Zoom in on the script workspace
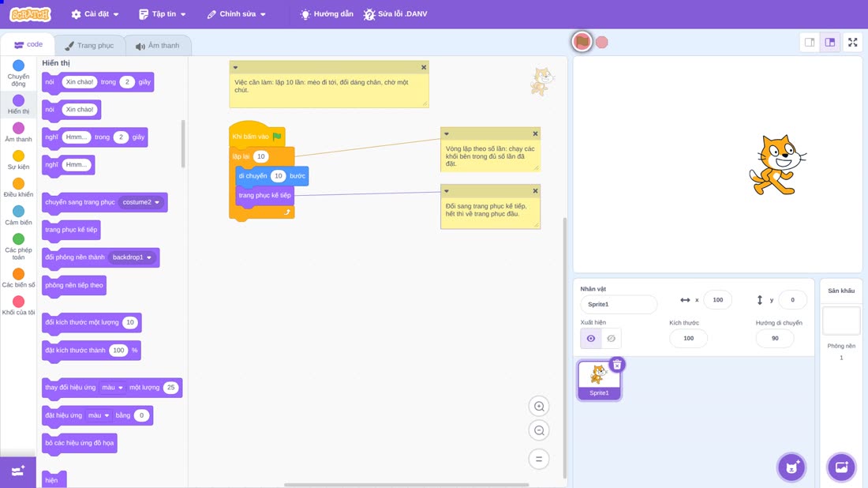The image size is (868, 488). point(539,406)
